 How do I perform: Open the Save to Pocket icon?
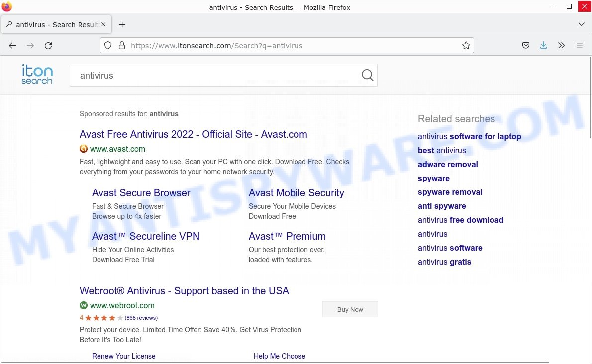pyautogui.click(x=525, y=46)
